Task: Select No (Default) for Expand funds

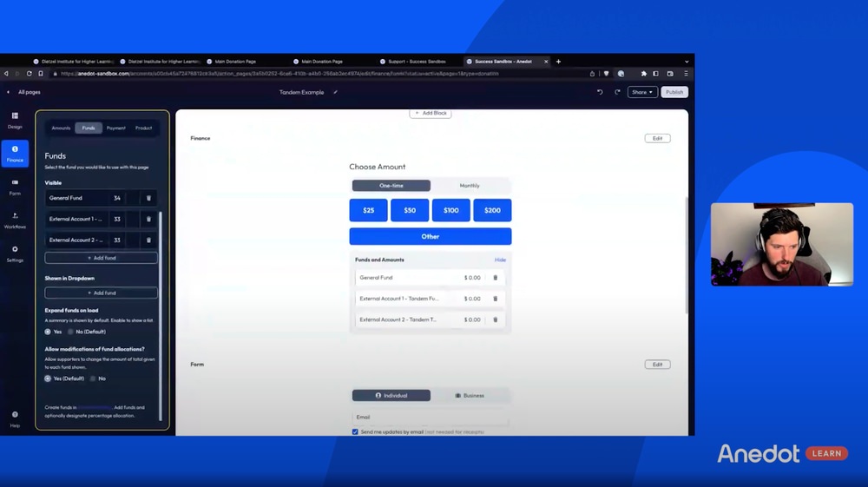Action: tap(70, 332)
